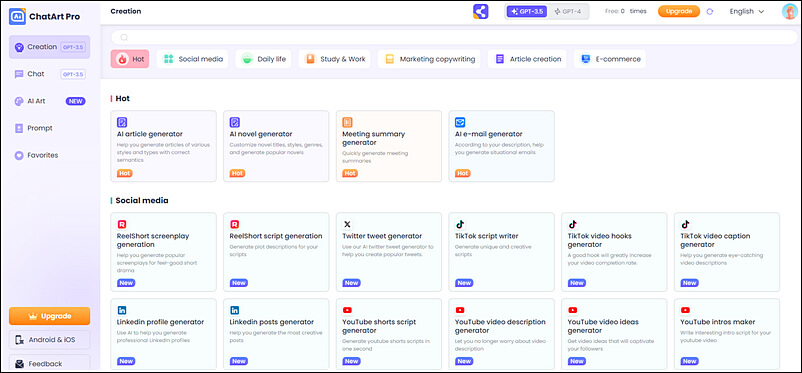Click TikTok icon on video caption generator
This screenshot has width=802, height=373.
click(x=685, y=224)
